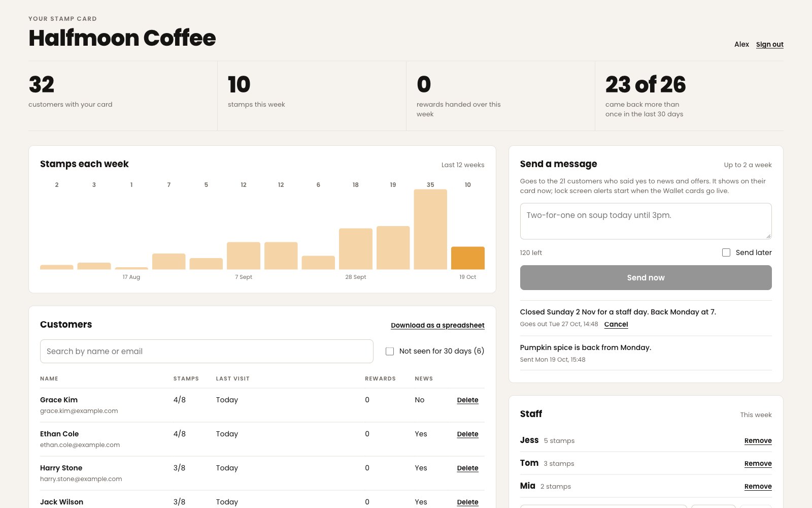Click the 23 of 26 stat

point(646,84)
